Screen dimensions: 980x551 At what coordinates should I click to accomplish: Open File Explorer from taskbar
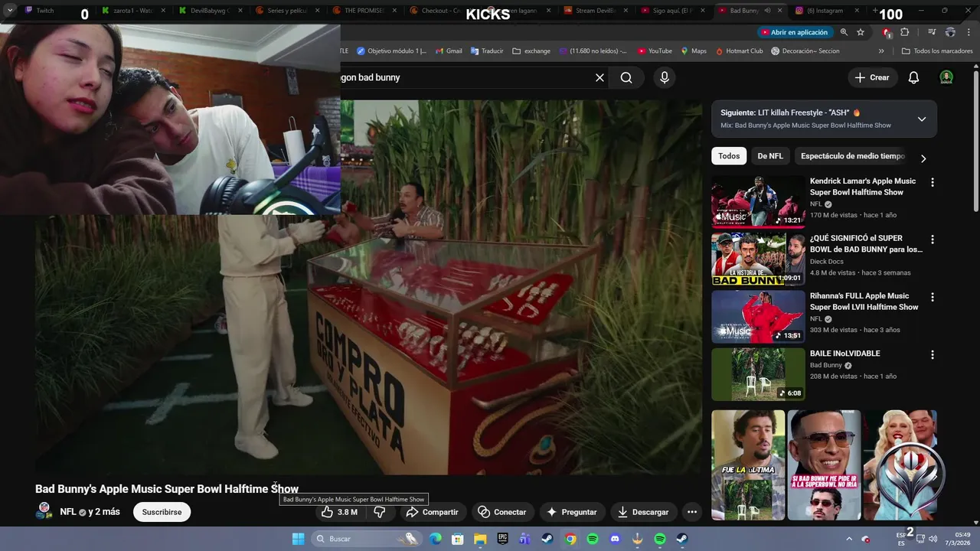[480, 539]
